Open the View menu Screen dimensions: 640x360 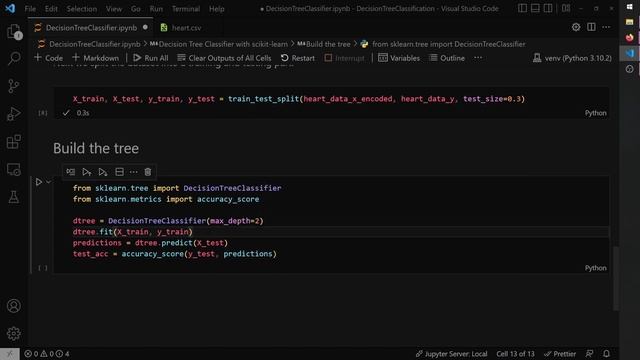click(114, 9)
